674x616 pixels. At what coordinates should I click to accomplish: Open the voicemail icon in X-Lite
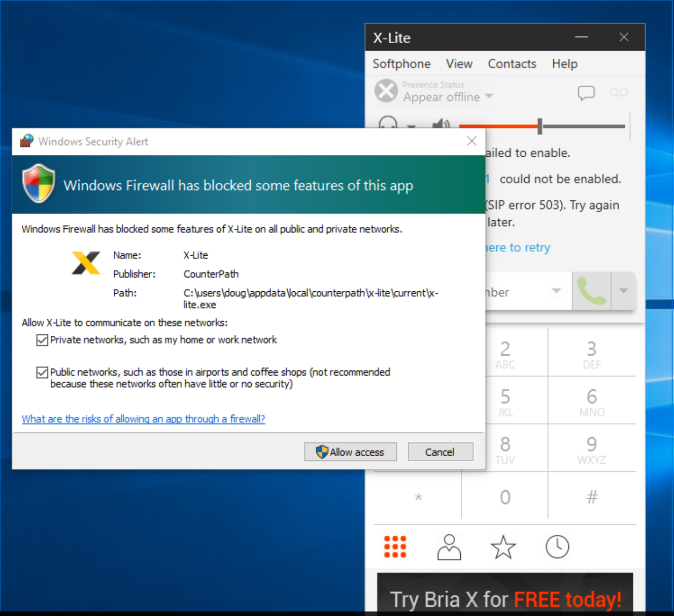[x=618, y=92]
